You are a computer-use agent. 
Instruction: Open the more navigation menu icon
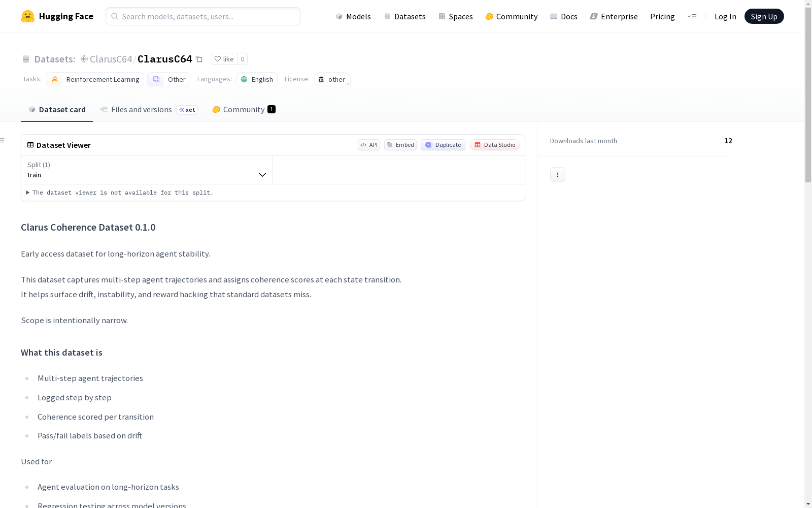pos(692,16)
